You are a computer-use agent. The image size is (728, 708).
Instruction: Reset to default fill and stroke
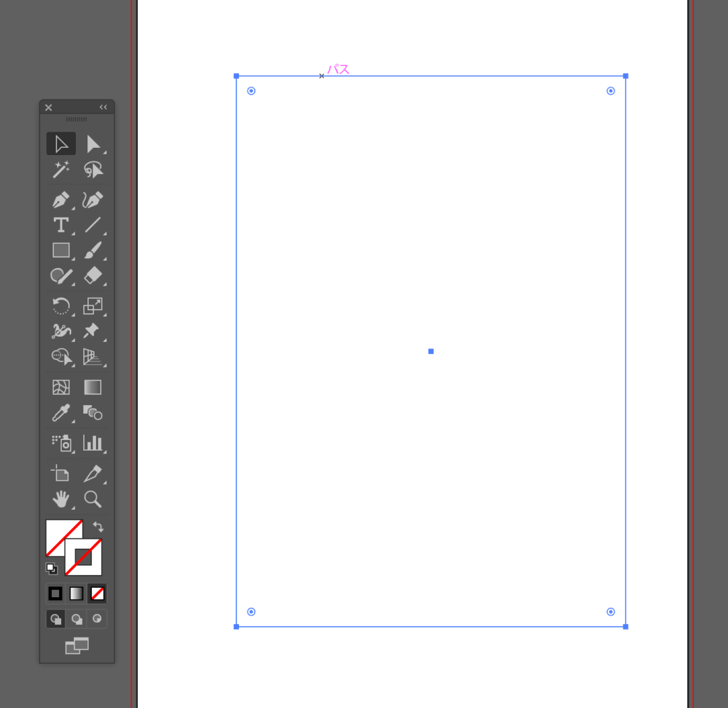tap(51, 568)
